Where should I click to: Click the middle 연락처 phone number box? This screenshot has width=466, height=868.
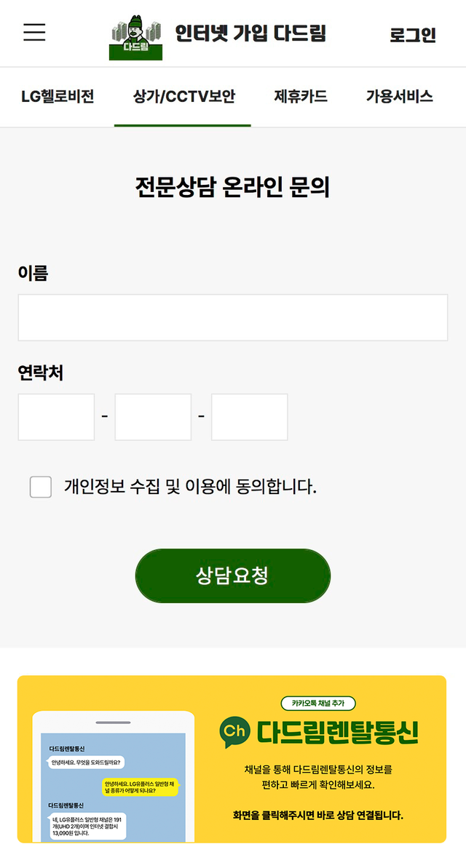coord(153,417)
